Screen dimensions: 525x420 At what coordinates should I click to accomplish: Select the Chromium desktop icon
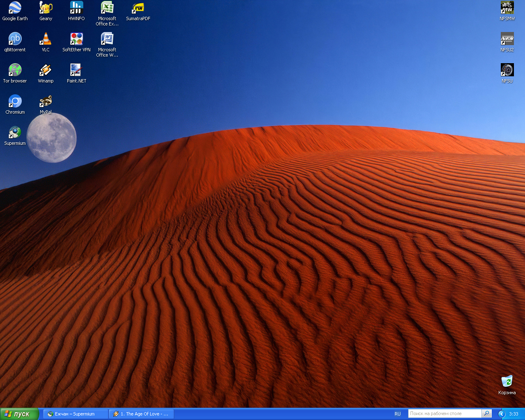coord(15,104)
